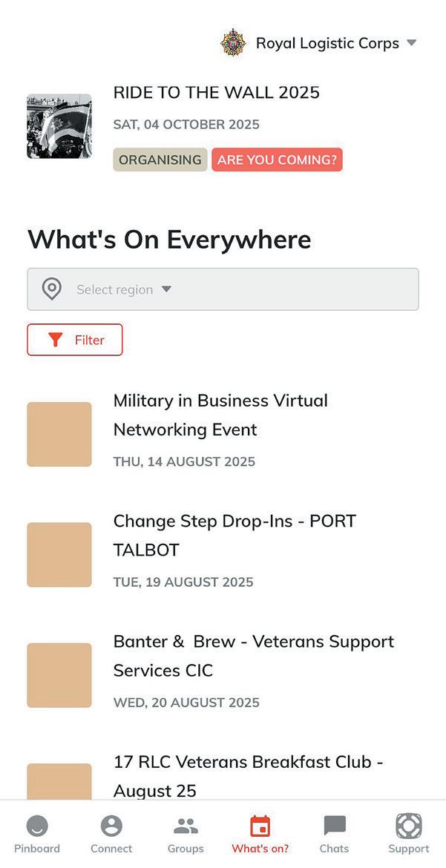Select the Banter & Brew event placeholder image
Viewport: 446px width, 868px height.
[x=59, y=675]
